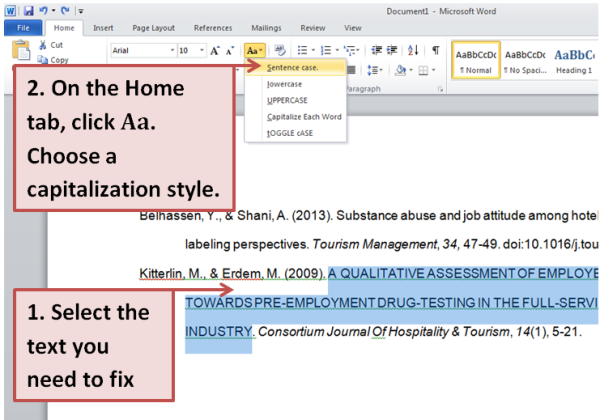Click the highlighted word INDUSTRY
Screen dimensions: 600x420
point(218,331)
